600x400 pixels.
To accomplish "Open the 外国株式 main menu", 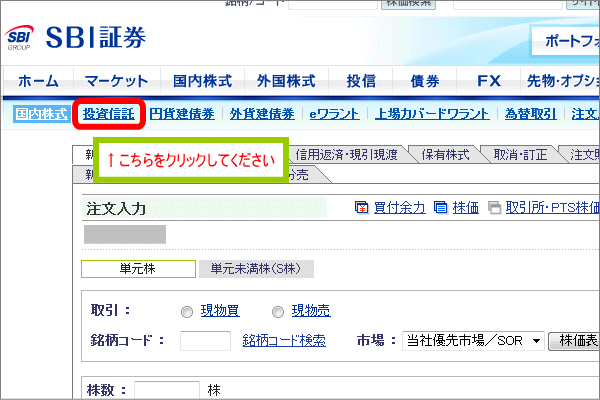I will tap(286, 81).
